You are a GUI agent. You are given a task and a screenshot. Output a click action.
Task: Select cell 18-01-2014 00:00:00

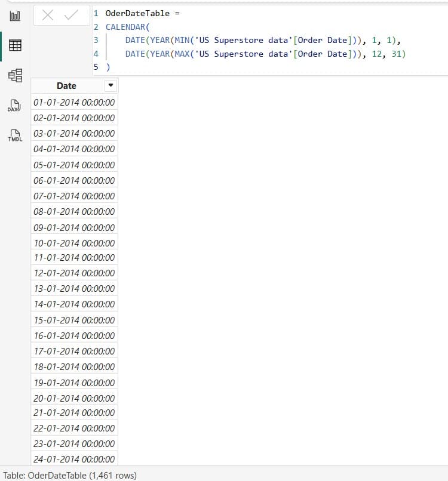74,367
